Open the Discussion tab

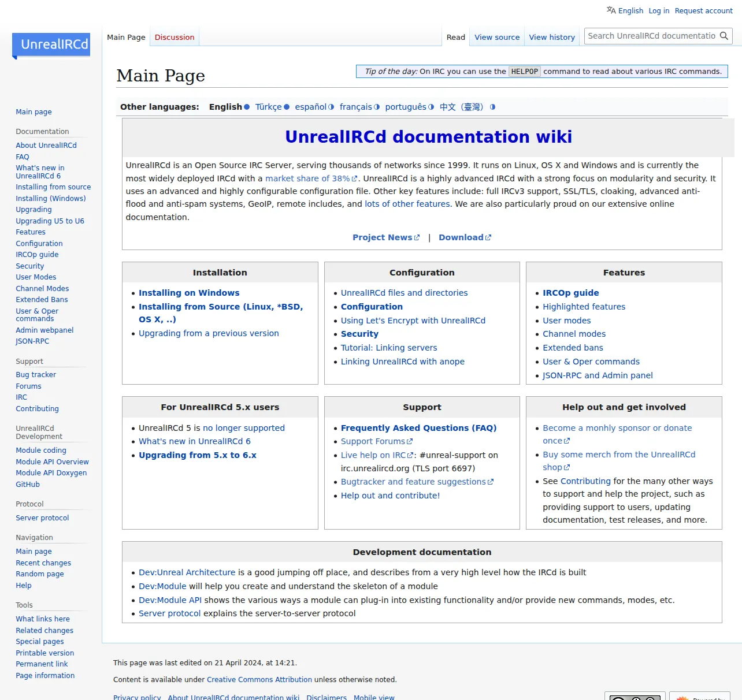pos(175,37)
